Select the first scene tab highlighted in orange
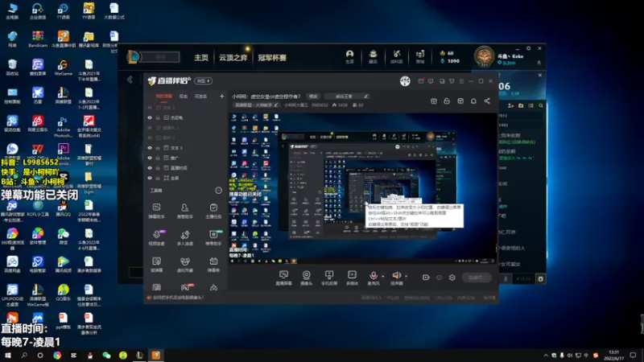The image size is (644, 362). tap(164, 96)
